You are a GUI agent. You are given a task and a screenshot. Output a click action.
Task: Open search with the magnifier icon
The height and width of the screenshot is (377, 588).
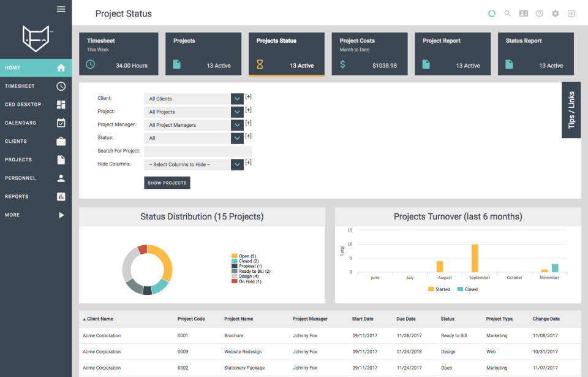coord(507,13)
